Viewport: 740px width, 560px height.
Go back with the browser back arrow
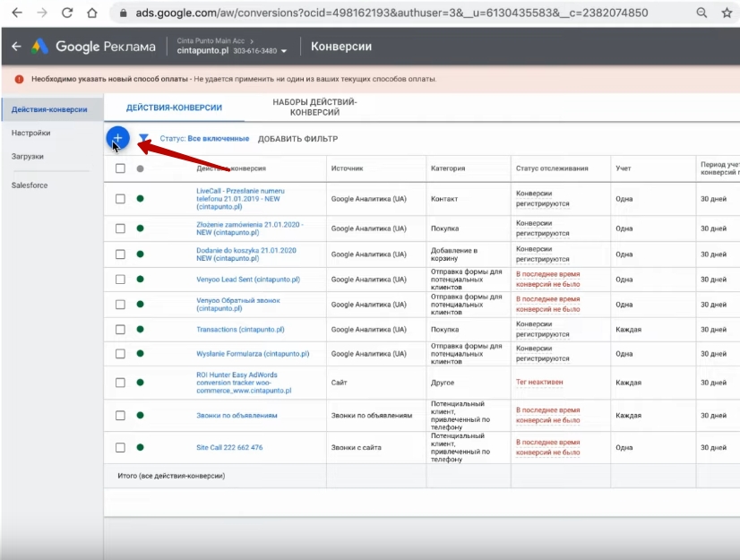click(17, 13)
